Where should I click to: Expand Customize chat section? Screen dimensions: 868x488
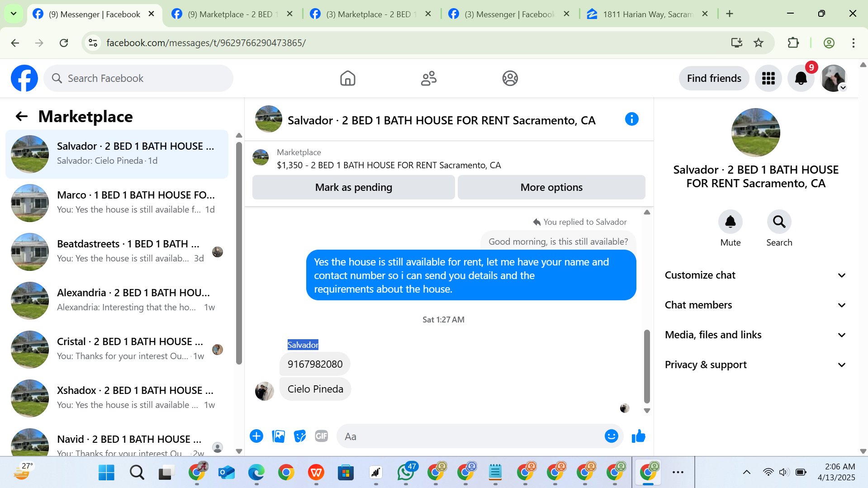coord(755,275)
